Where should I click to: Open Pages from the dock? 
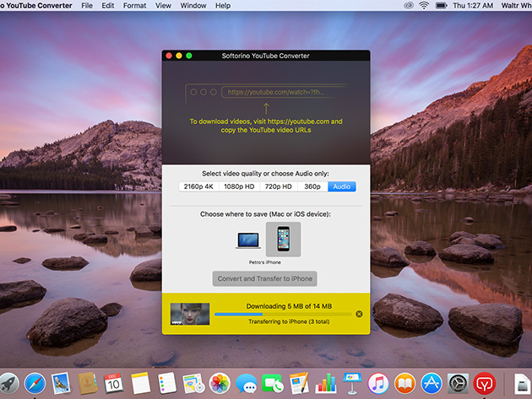(299, 384)
